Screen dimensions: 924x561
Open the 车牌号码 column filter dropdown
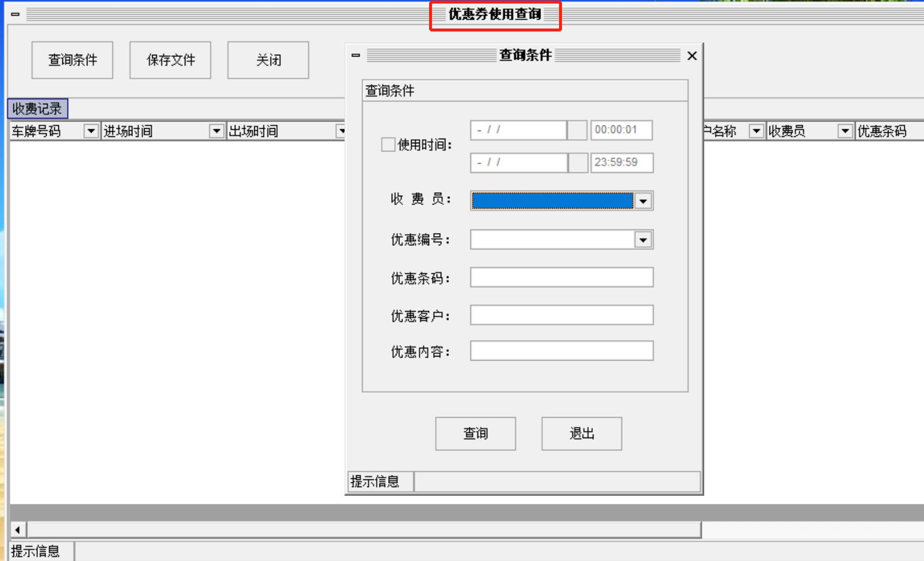pos(91,131)
